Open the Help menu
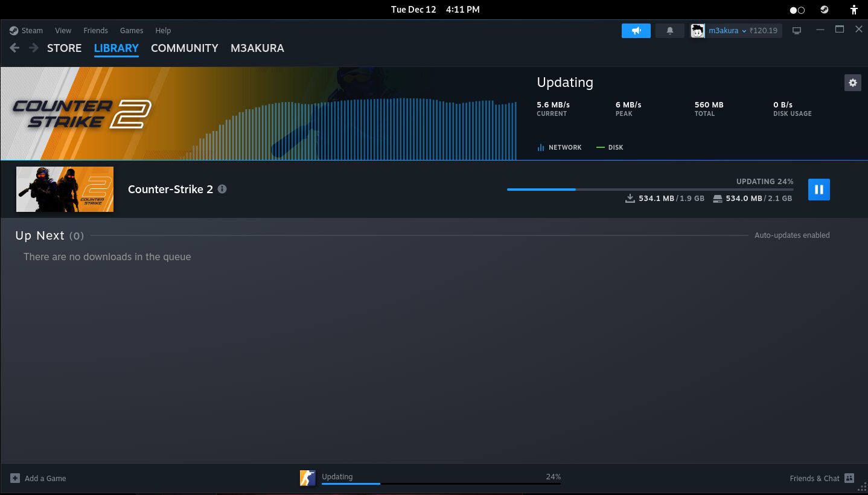The width and height of the screenshot is (868, 495). point(163,30)
